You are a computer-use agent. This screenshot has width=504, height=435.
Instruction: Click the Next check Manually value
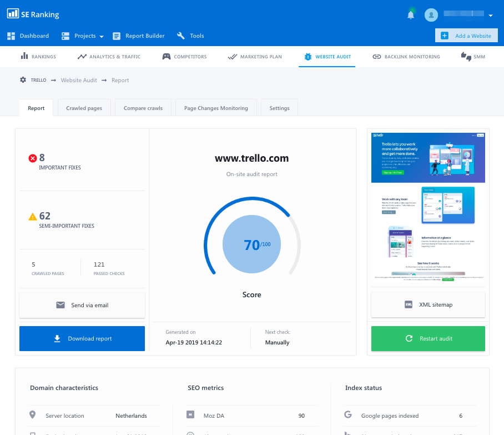(277, 342)
